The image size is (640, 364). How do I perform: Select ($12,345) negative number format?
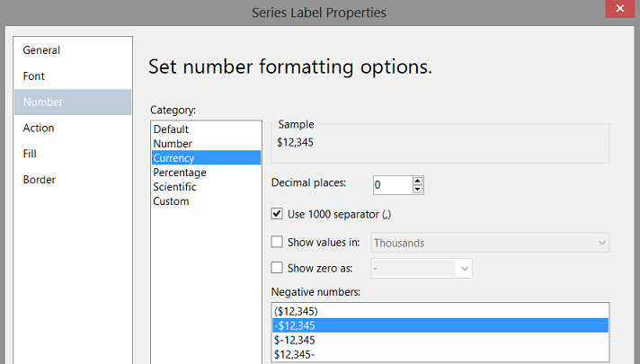[298, 312]
